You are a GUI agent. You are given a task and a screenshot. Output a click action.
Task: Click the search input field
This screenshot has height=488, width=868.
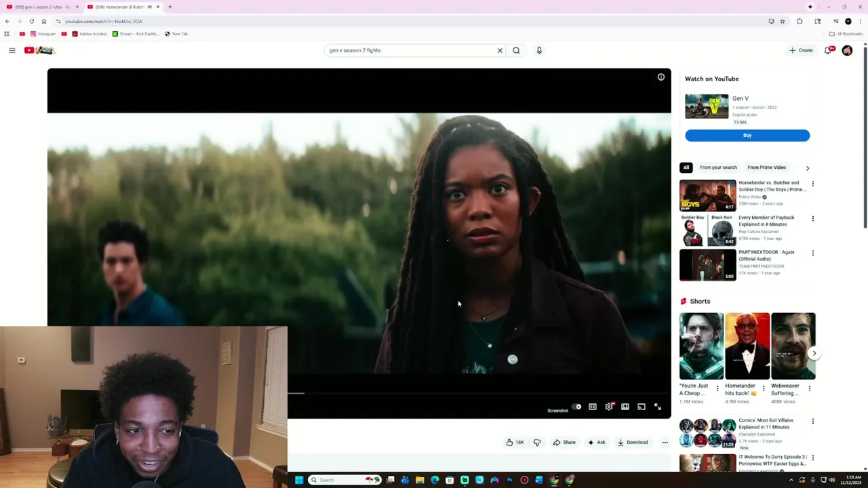pyautogui.click(x=410, y=50)
